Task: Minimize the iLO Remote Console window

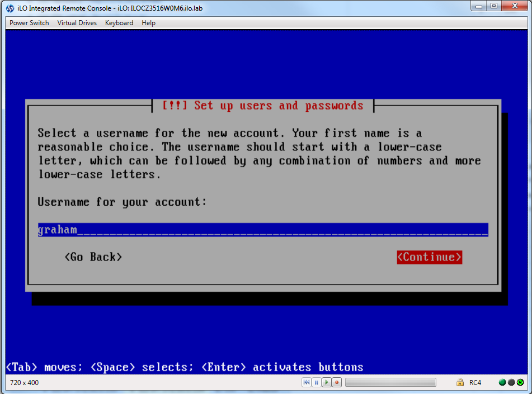Action: pos(478,6)
